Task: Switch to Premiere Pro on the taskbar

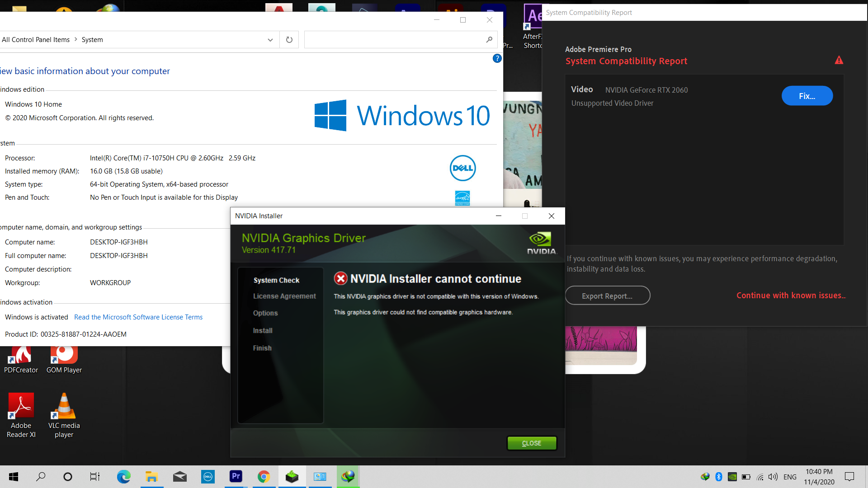Action: tap(236, 477)
